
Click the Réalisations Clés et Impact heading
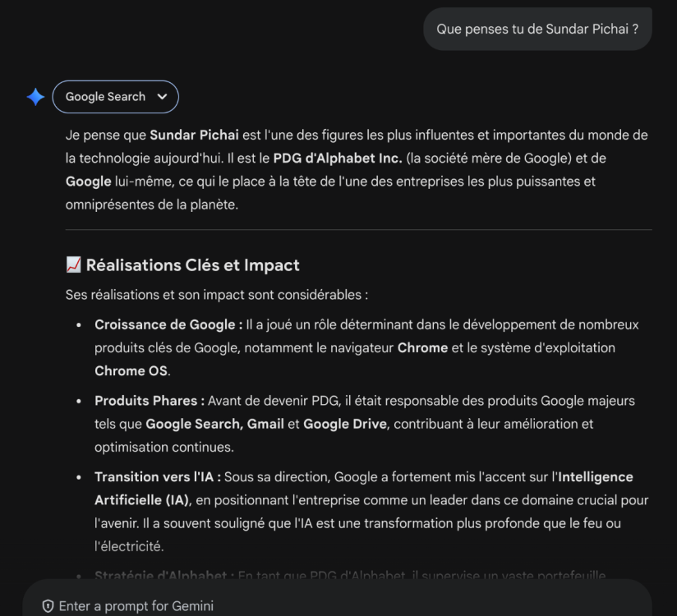pyautogui.click(x=192, y=265)
